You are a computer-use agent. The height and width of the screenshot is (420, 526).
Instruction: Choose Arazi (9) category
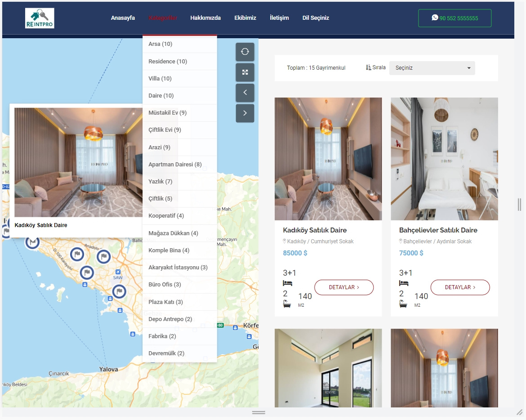click(180, 147)
